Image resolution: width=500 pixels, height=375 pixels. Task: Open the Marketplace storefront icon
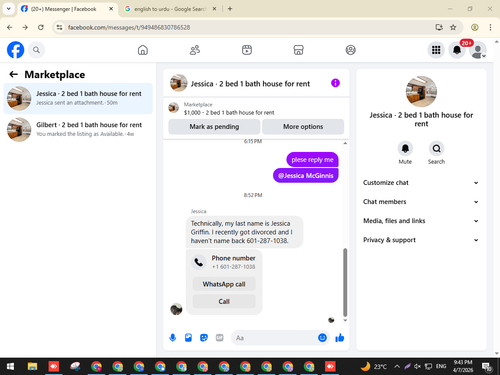tap(298, 50)
